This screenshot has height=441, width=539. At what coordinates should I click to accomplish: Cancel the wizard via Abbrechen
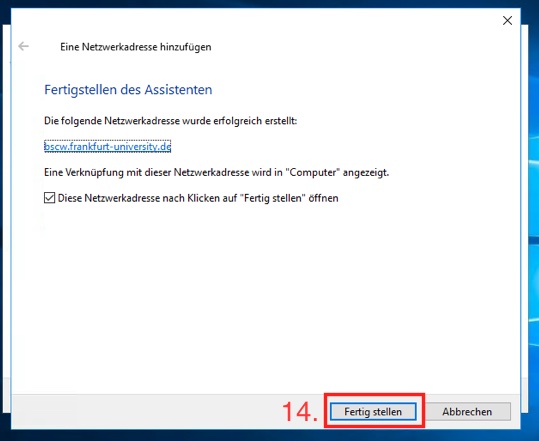click(x=467, y=411)
